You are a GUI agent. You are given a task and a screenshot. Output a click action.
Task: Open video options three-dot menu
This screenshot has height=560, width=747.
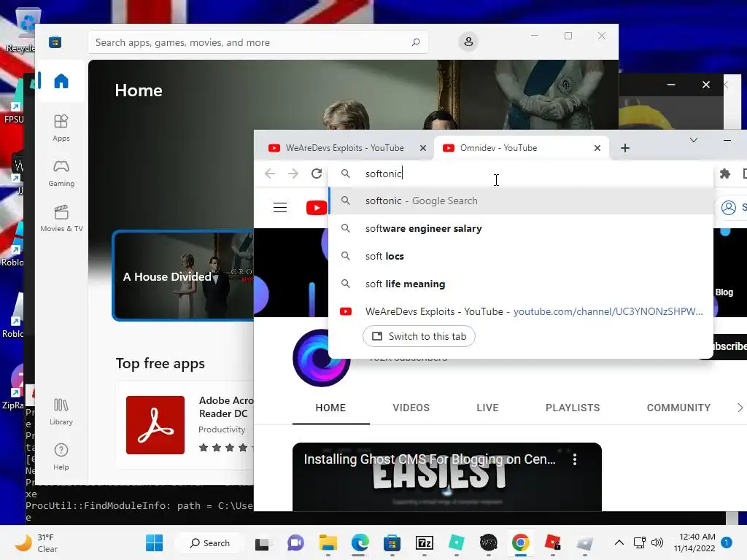pyautogui.click(x=575, y=459)
